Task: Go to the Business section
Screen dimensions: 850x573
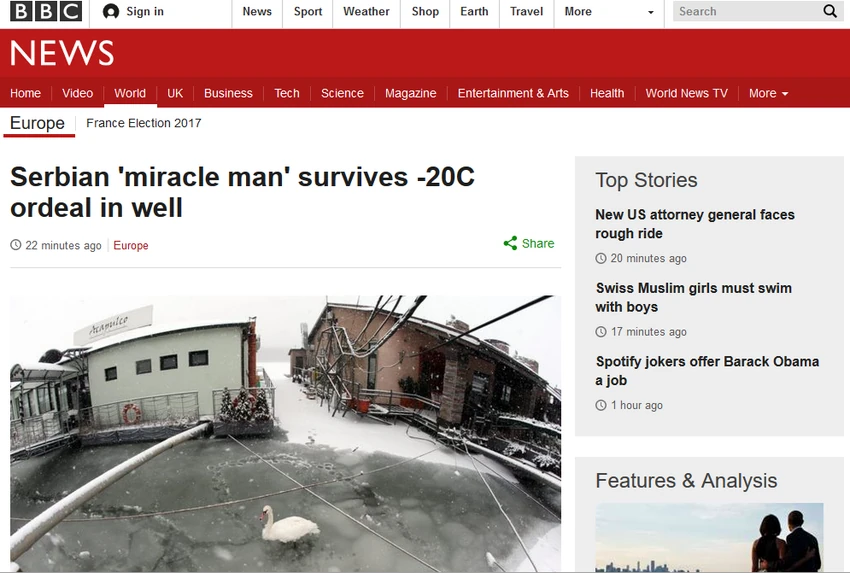Action: pos(228,93)
